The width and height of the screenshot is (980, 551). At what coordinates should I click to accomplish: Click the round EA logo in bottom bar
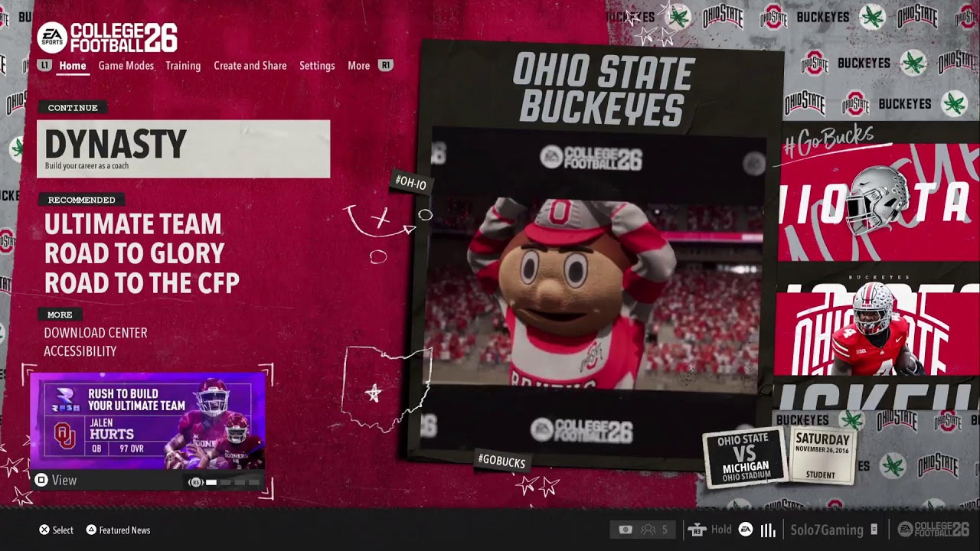pyautogui.click(x=746, y=530)
